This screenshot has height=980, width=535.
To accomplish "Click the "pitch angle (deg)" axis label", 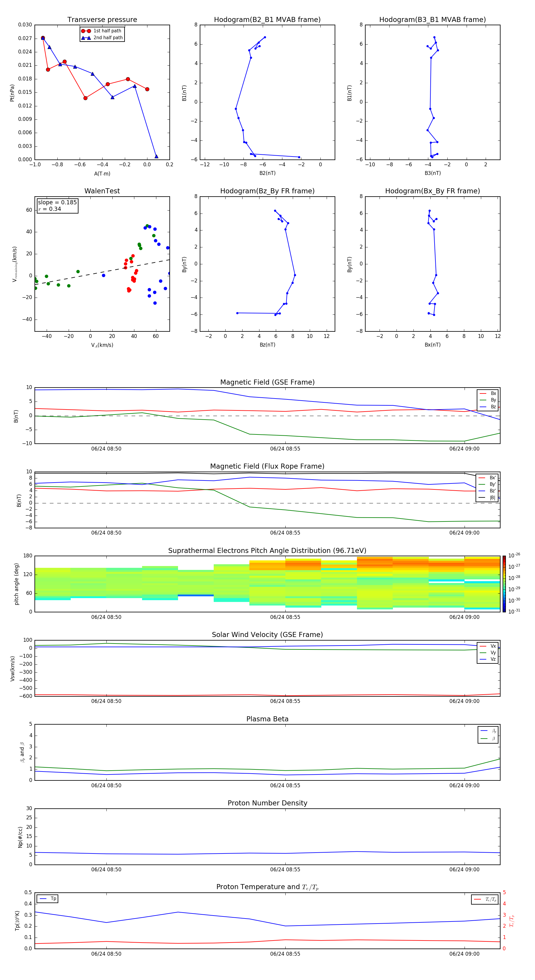I will point(16,584).
